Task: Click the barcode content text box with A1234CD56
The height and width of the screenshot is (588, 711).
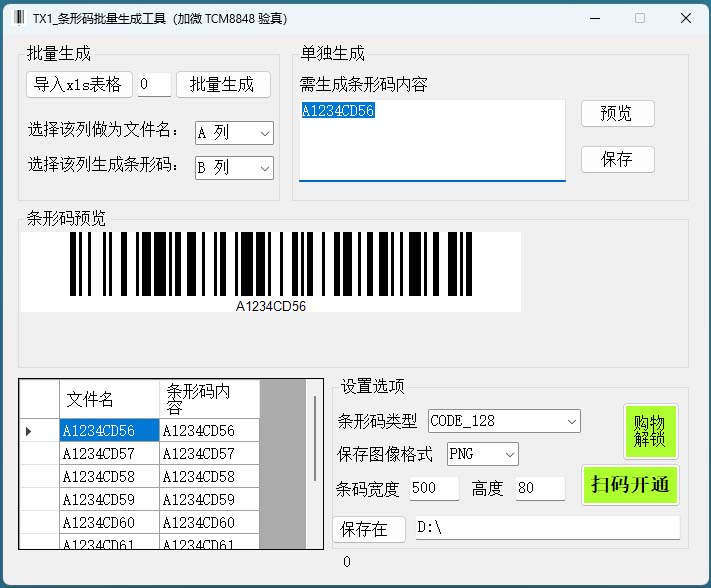Action: click(x=432, y=140)
